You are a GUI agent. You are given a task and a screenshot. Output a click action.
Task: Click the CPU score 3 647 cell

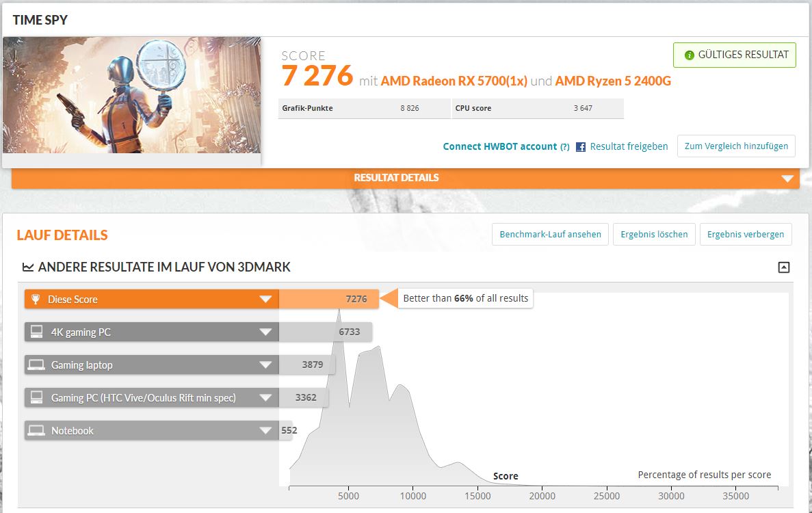pos(538,108)
